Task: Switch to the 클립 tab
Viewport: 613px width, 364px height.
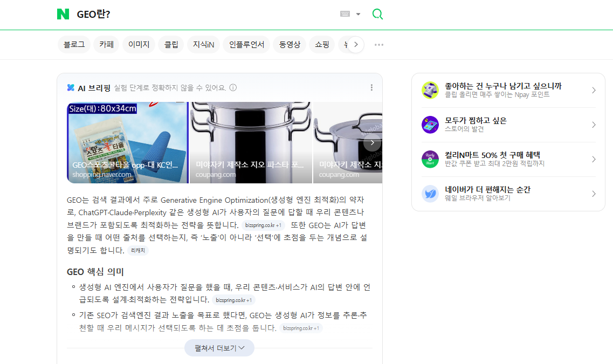Action: (x=171, y=45)
